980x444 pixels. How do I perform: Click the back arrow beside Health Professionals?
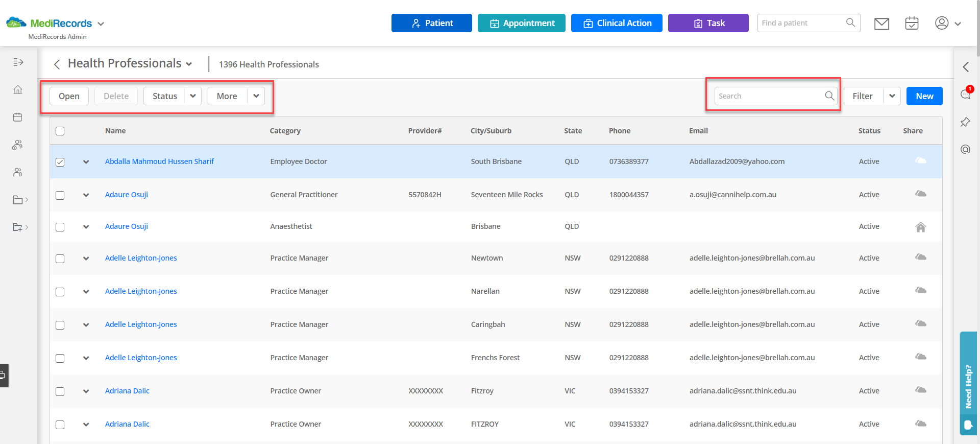57,64
